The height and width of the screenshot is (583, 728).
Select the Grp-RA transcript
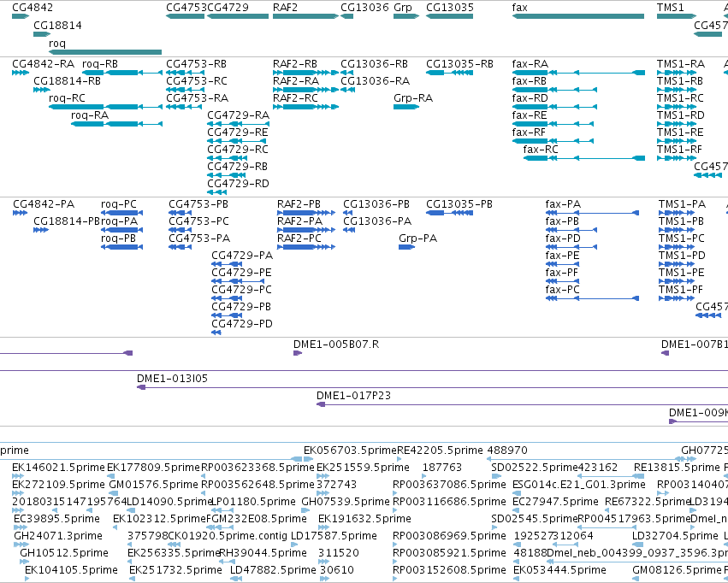[x=406, y=107]
